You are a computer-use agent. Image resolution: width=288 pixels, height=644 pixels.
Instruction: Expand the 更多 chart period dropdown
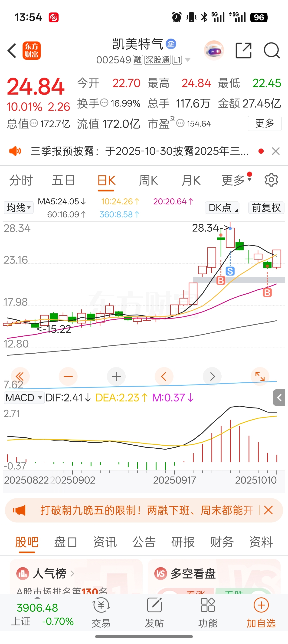click(236, 180)
